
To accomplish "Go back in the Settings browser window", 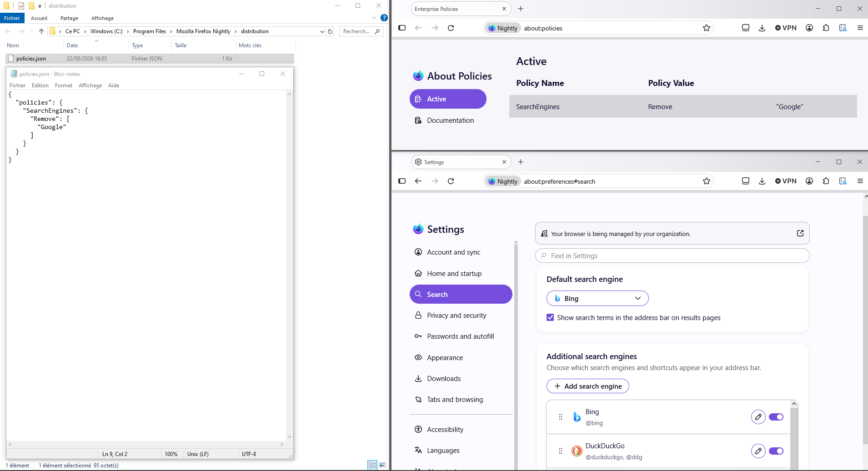I will pos(418,181).
